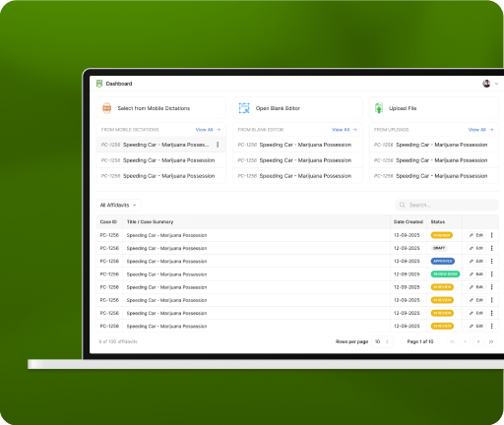Change the Rows per page dropdown value
This screenshot has height=425, width=504.
coord(382,341)
